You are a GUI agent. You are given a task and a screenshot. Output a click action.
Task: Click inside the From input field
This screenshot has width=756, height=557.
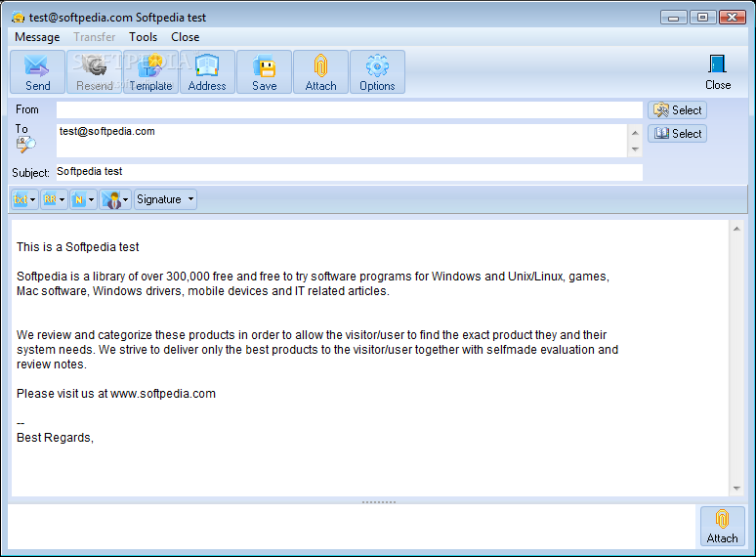pyautogui.click(x=350, y=110)
